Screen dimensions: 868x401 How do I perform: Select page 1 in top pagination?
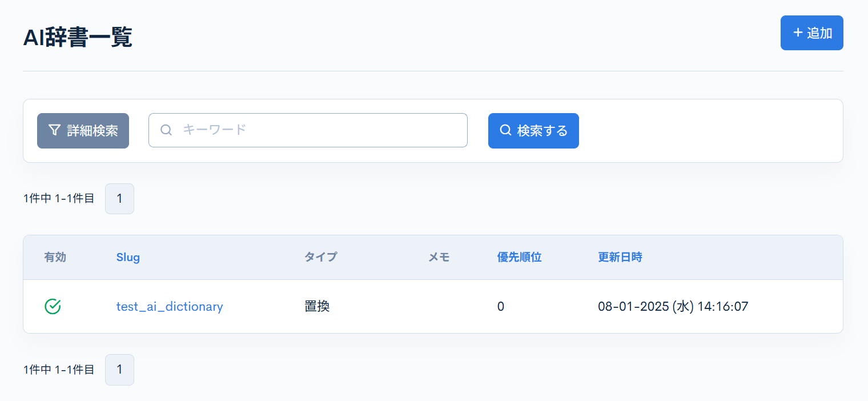coord(119,199)
